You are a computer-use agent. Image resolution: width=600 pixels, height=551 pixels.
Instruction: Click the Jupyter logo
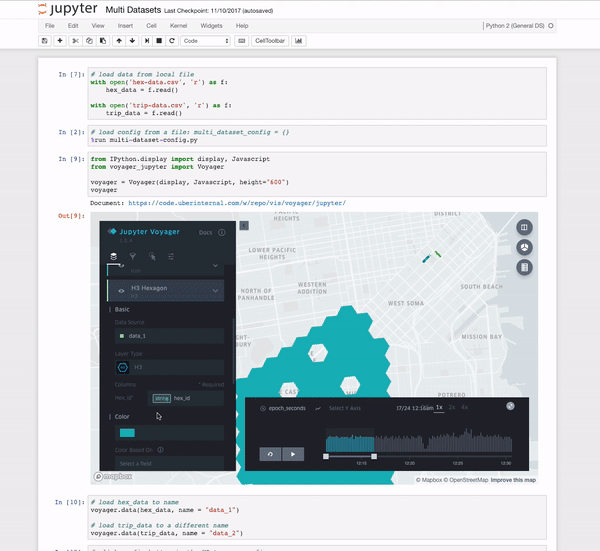click(x=68, y=9)
